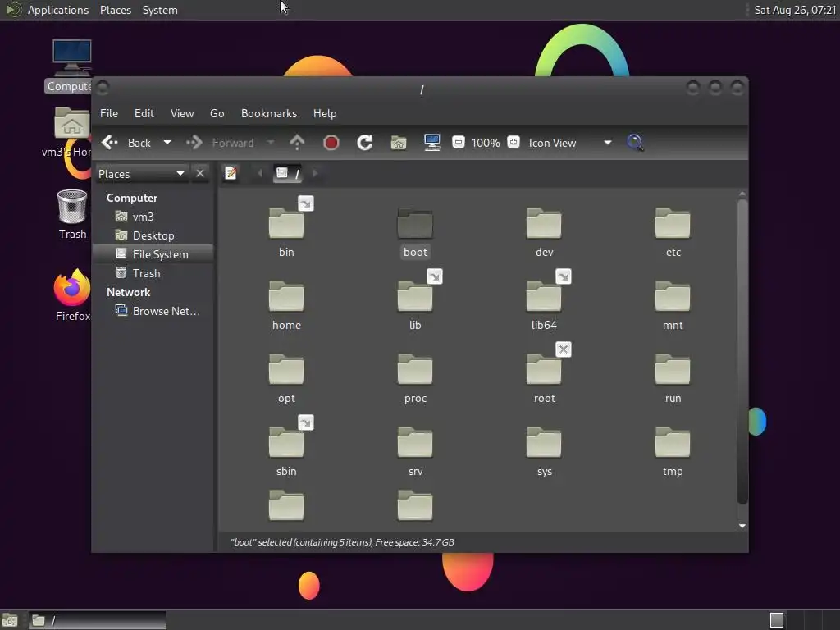This screenshot has width=840, height=630.
Task: Toggle the location text entry pencil button
Action: (x=231, y=173)
